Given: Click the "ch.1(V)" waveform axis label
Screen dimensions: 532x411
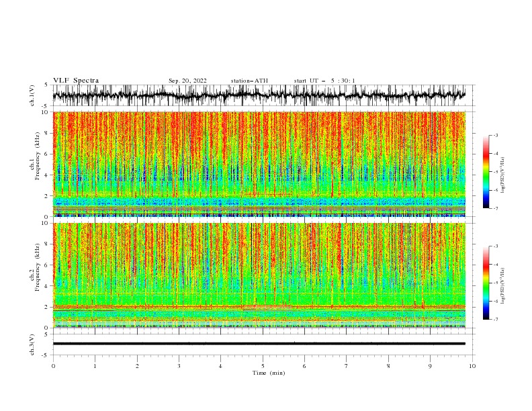Looking at the screenshot, I should pyautogui.click(x=32, y=95).
